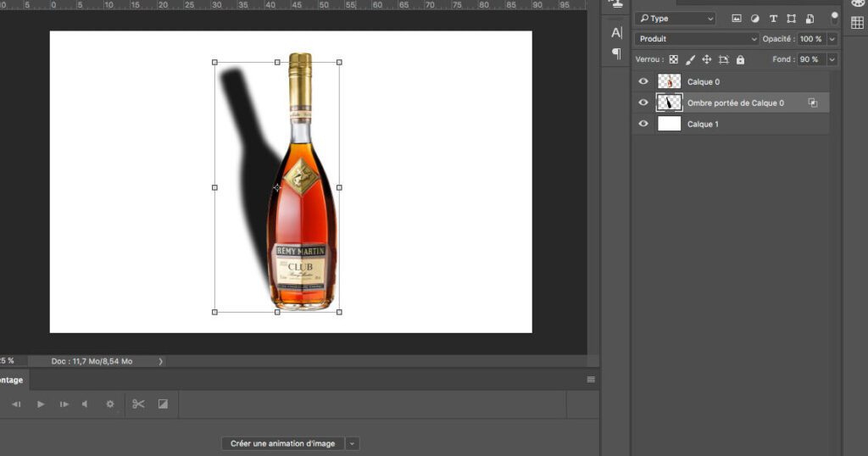Click the linked layer icon on shadow layer

[x=813, y=103]
